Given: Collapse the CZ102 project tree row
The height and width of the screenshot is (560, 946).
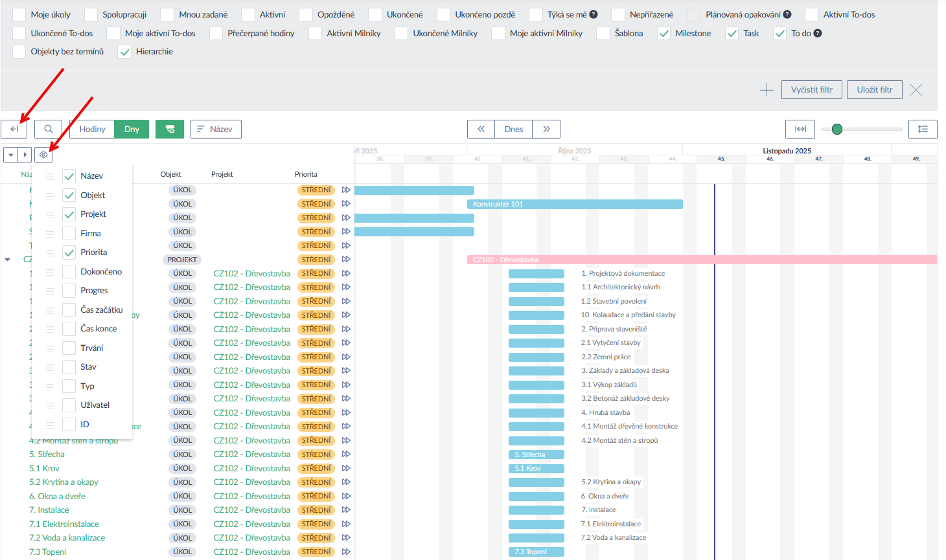Looking at the screenshot, I should tap(8, 260).
